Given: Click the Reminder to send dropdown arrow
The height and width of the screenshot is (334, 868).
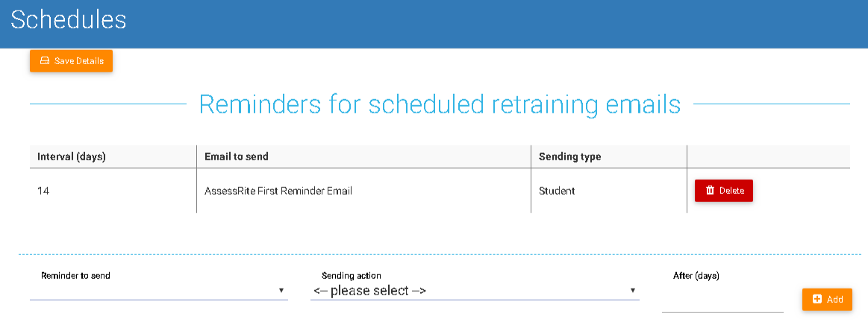Looking at the screenshot, I should (281, 290).
